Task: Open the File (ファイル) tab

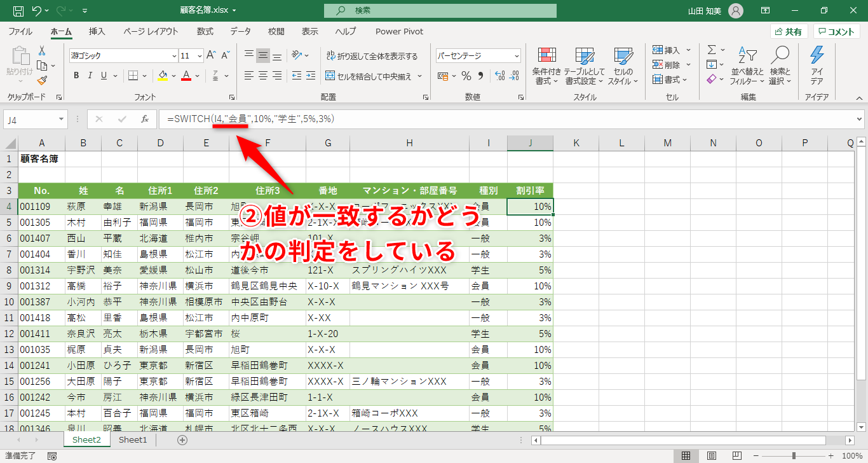Action: 20,31
